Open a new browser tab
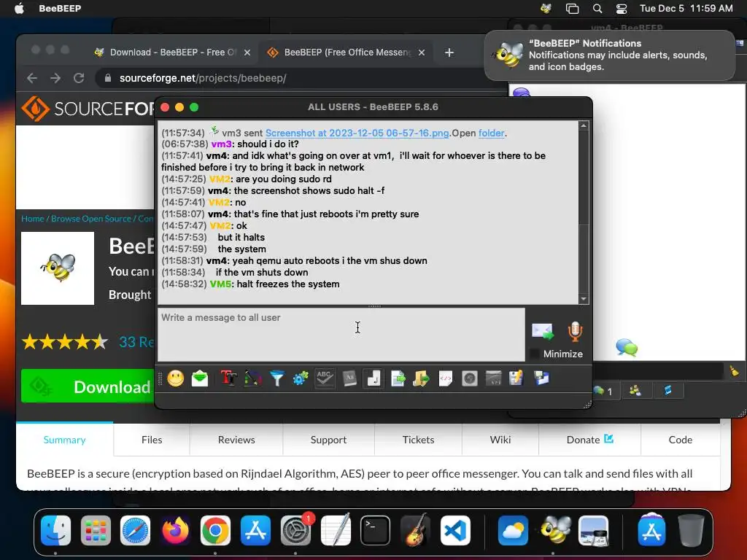The width and height of the screenshot is (747, 560). click(449, 52)
